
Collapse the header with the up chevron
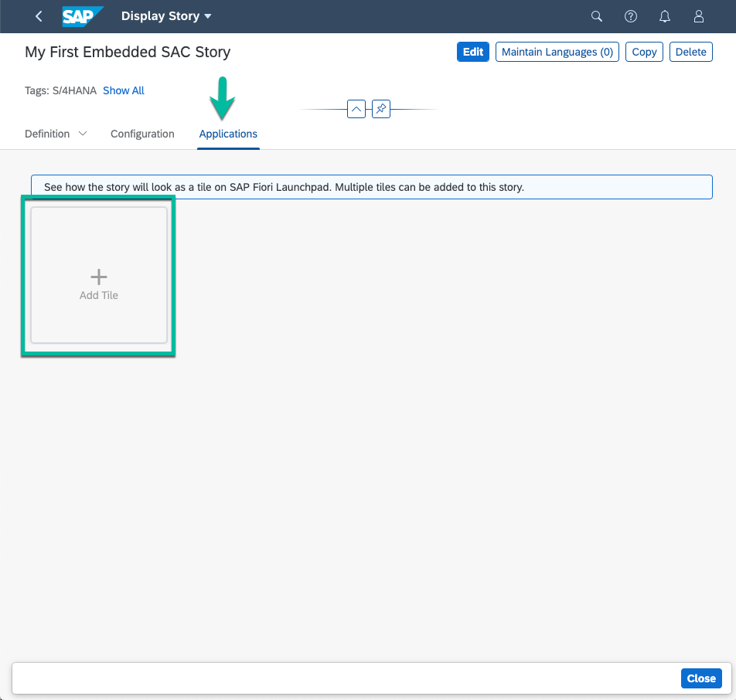tap(356, 109)
